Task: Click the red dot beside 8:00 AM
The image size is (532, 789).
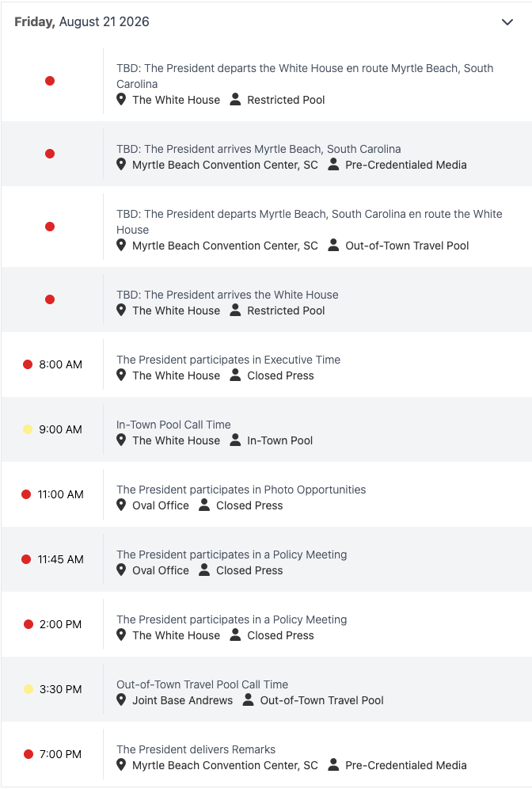Action: pos(28,364)
